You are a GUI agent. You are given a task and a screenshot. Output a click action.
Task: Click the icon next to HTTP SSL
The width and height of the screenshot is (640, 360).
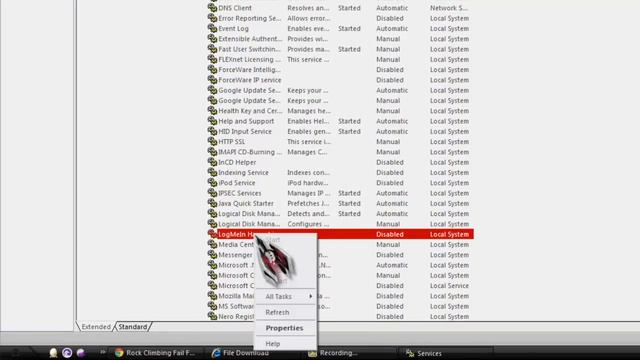[212, 141]
